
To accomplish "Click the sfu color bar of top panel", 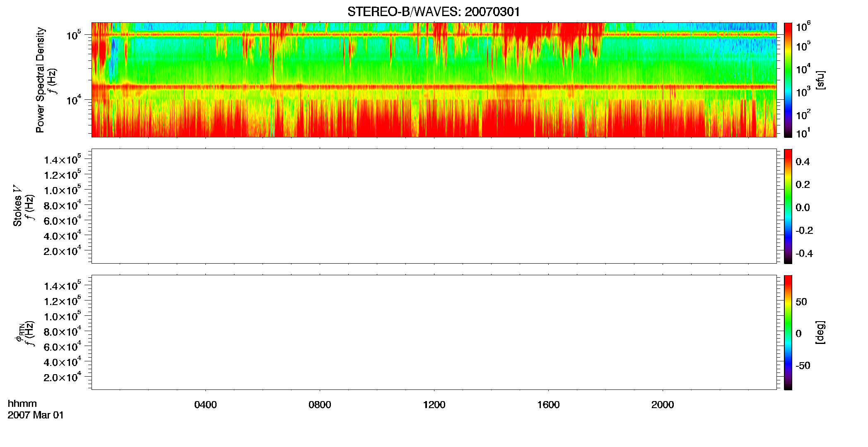I will coord(788,80).
